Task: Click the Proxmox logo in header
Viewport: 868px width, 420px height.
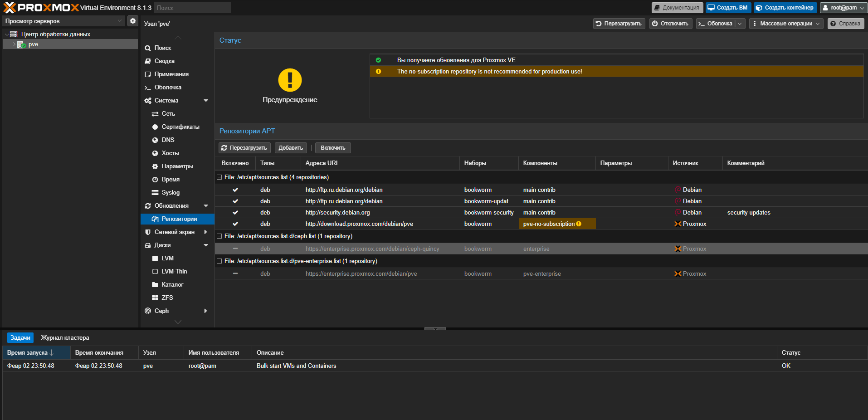Action: coord(41,7)
